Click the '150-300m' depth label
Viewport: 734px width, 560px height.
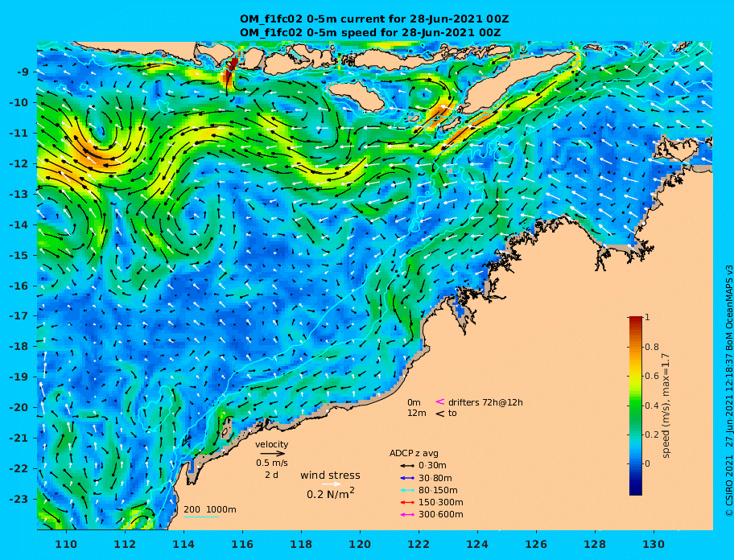click(440, 502)
